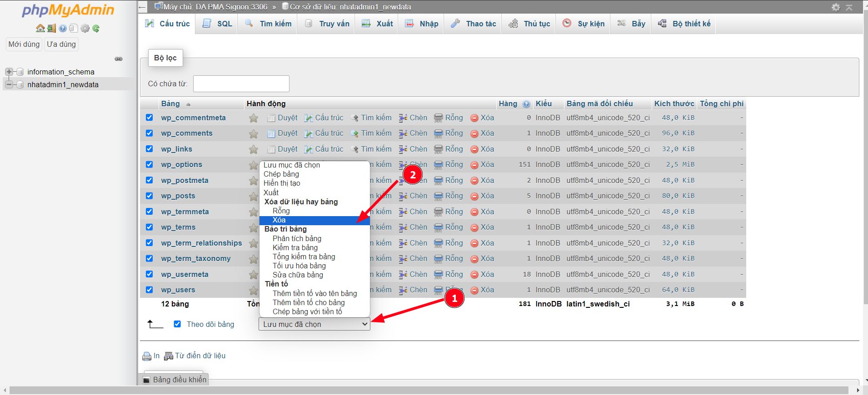Uncheck the wp_users checkbox

(149, 289)
